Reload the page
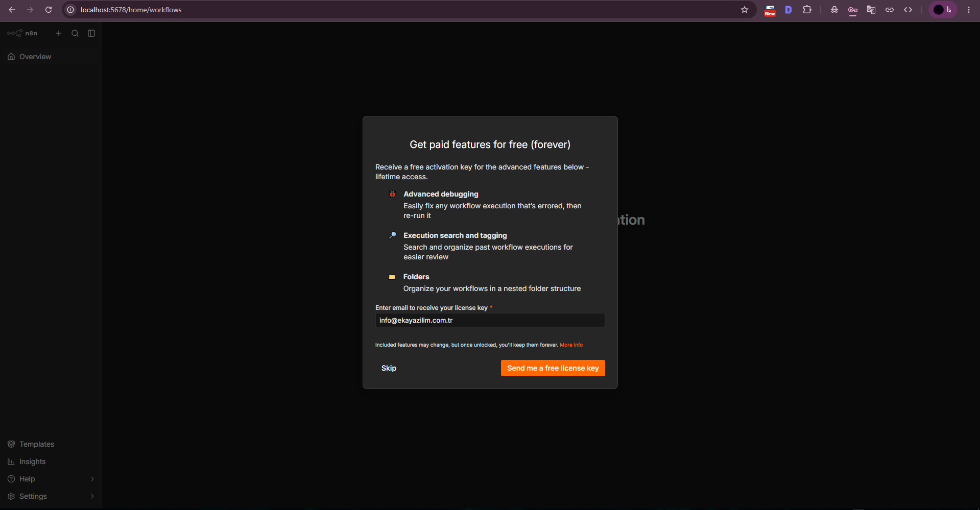Viewport: 980px width, 510px height. [49, 10]
